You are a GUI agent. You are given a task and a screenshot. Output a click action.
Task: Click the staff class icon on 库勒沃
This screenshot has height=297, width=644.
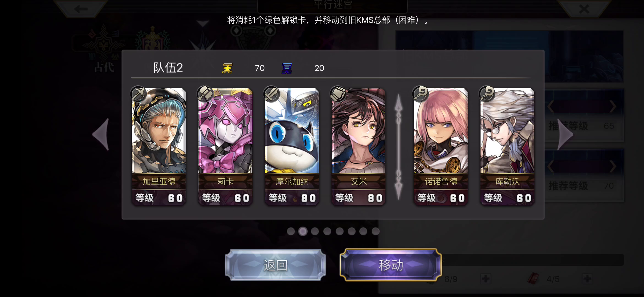point(487,94)
